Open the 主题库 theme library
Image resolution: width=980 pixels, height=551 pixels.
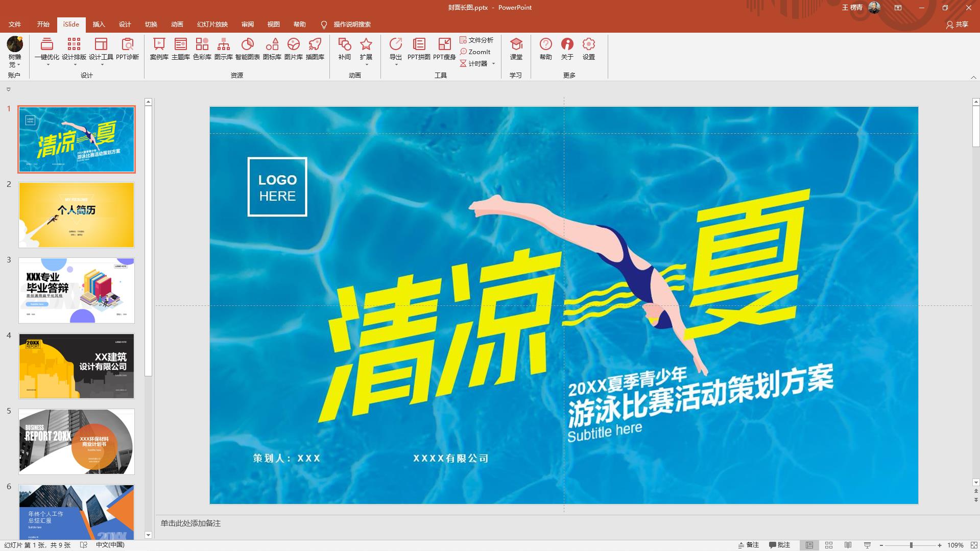(x=181, y=49)
